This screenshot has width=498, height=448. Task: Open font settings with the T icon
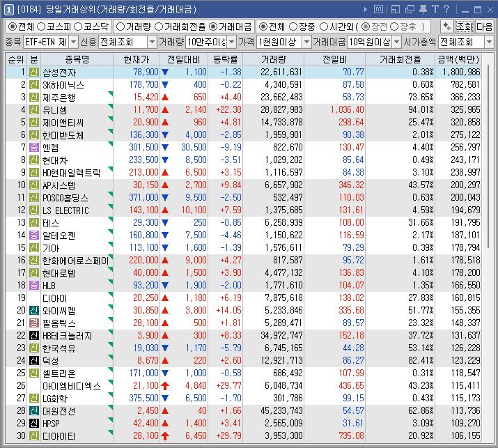(435, 9)
